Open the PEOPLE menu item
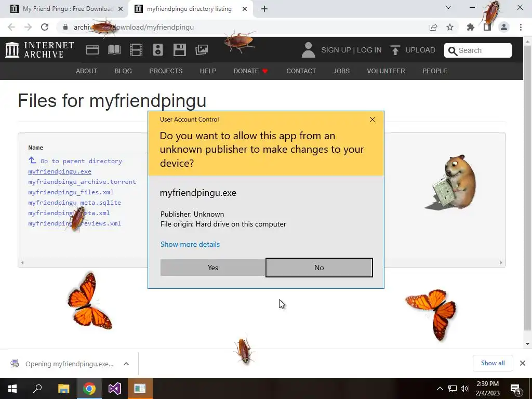 (435, 71)
